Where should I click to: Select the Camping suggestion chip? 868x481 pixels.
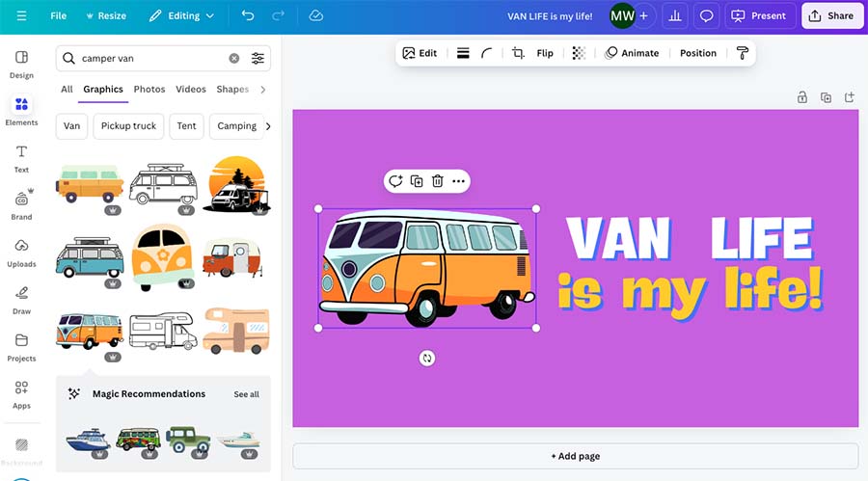[x=237, y=126]
